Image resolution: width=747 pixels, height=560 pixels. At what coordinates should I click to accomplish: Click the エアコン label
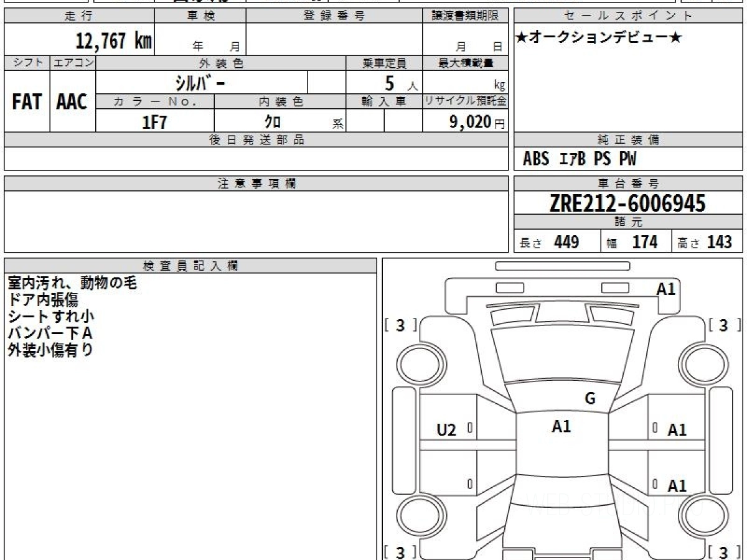[73, 63]
